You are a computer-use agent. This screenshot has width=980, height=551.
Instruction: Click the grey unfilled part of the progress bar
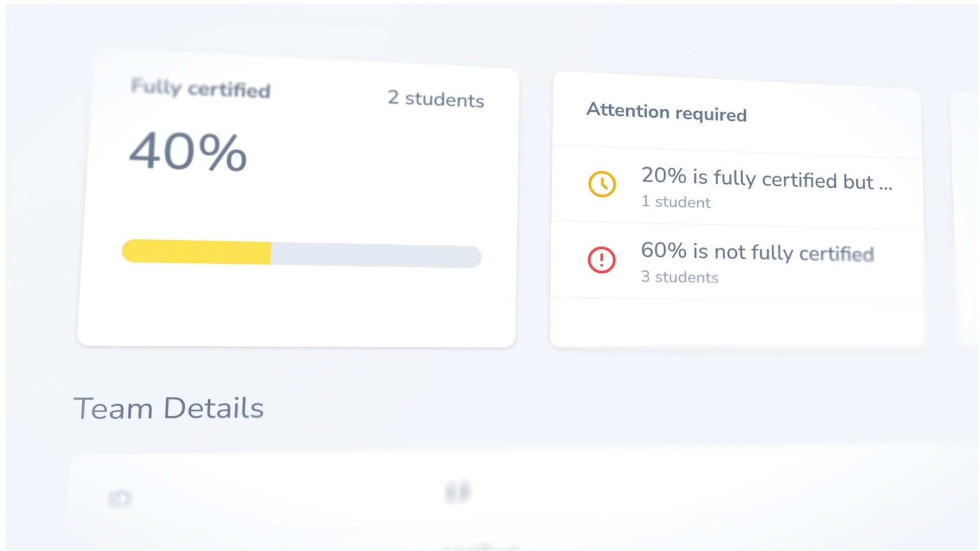click(x=376, y=256)
